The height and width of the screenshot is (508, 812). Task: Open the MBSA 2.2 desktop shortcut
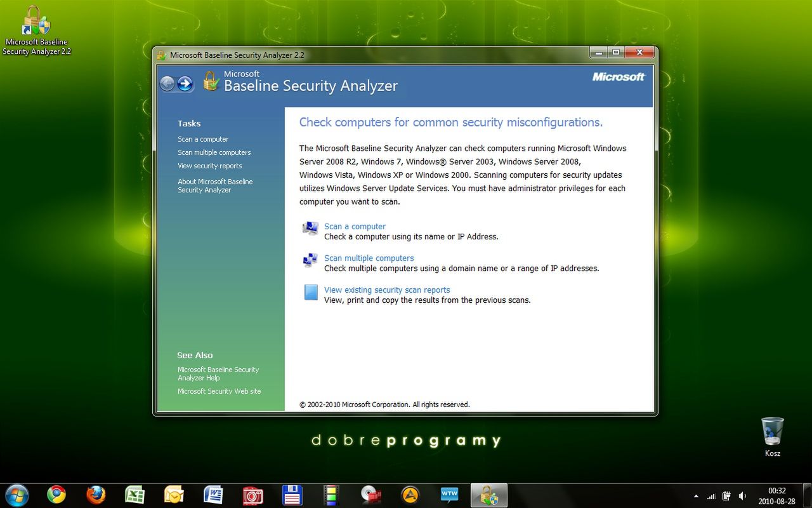36,30
